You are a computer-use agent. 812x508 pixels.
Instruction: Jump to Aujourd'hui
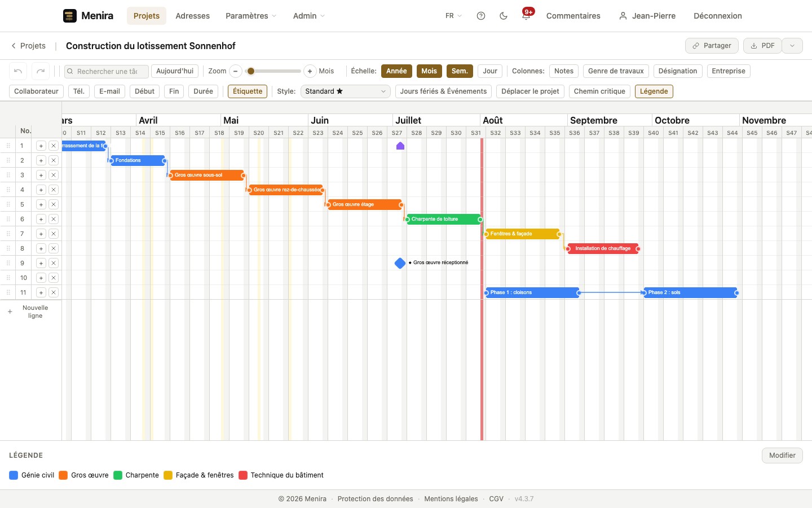coord(175,71)
